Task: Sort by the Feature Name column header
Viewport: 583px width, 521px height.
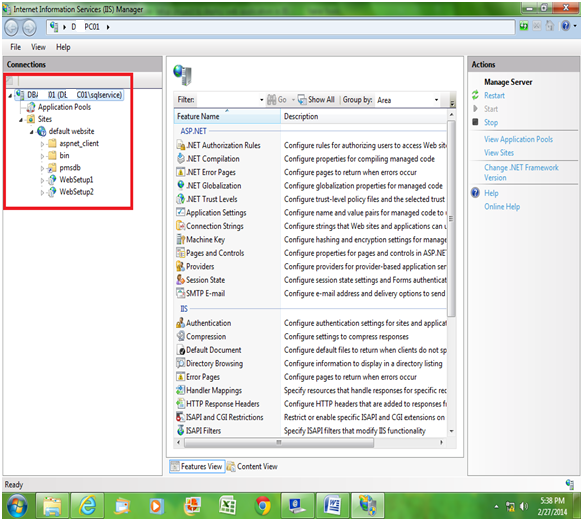Action: 227,116
